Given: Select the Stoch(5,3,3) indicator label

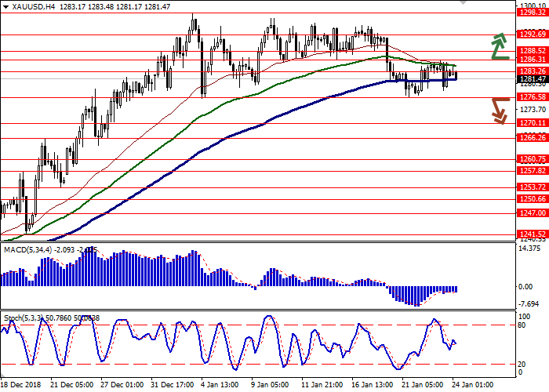Looking at the screenshot, I should click(x=24, y=318).
